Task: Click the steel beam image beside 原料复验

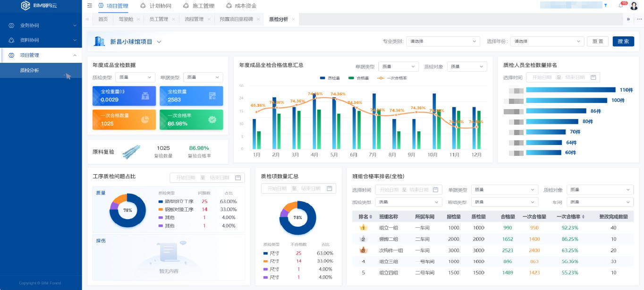Action: (x=132, y=152)
